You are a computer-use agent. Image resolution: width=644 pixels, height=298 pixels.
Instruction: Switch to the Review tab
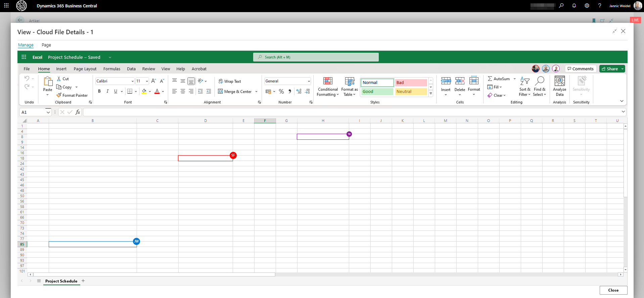(x=148, y=69)
